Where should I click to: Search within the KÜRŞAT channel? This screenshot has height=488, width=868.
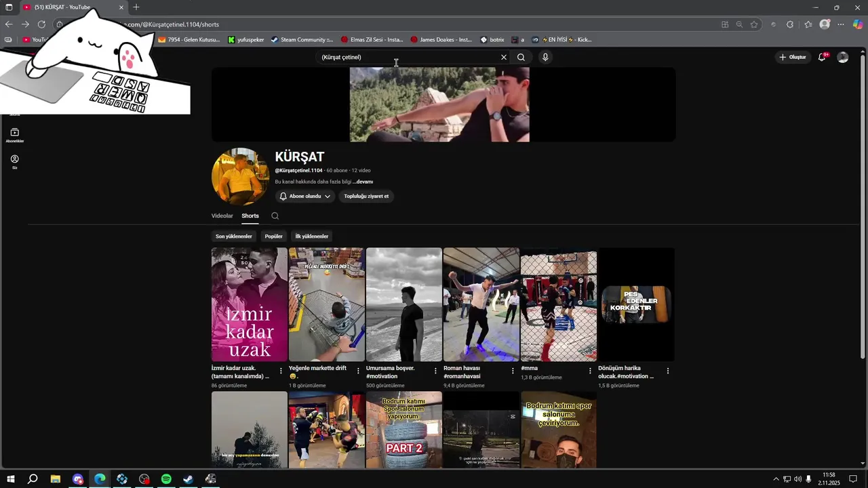click(x=275, y=216)
